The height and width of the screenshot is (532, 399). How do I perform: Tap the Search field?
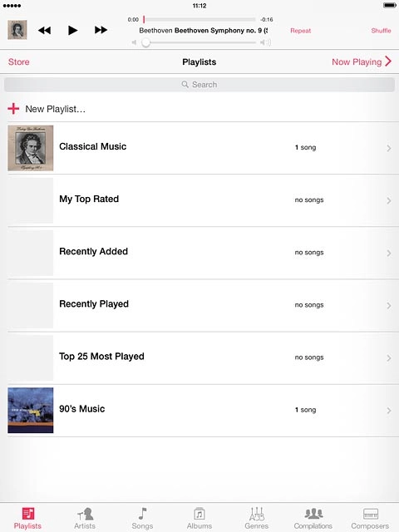(x=199, y=85)
